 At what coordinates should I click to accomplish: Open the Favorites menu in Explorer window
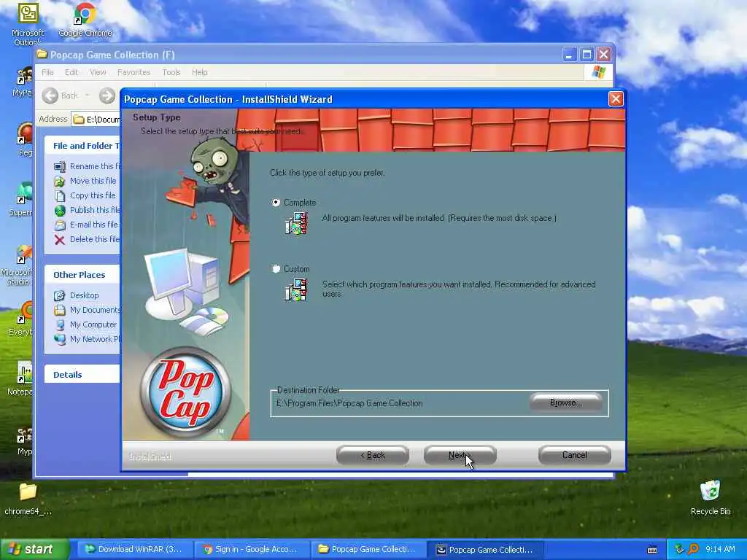point(133,72)
